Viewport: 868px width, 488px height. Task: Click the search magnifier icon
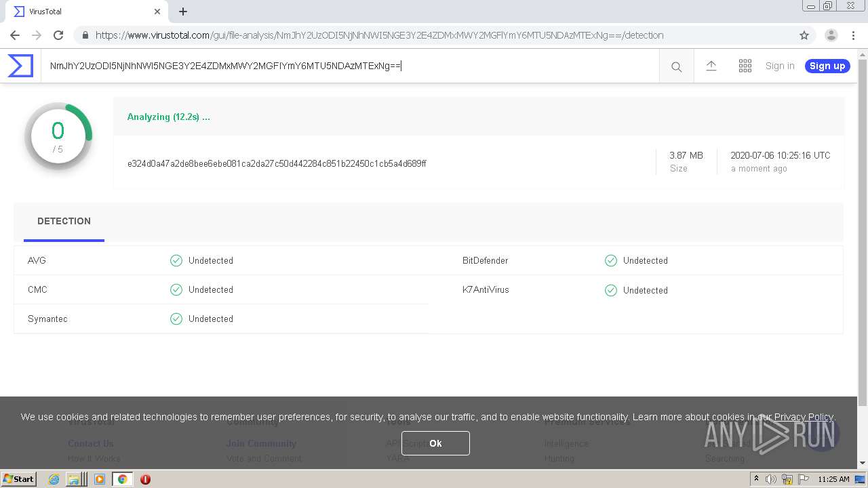click(x=676, y=66)
